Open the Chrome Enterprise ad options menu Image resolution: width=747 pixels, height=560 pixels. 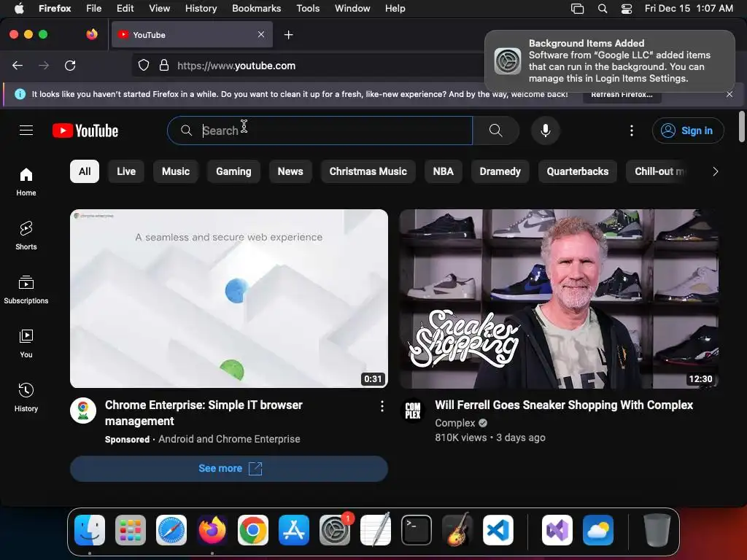click(382, 406)
